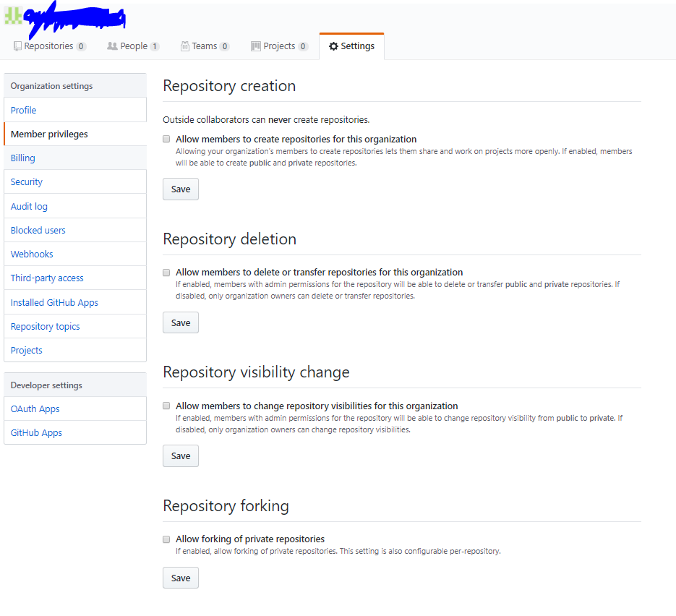Click the Settings gear icon

tap(333, 46)
